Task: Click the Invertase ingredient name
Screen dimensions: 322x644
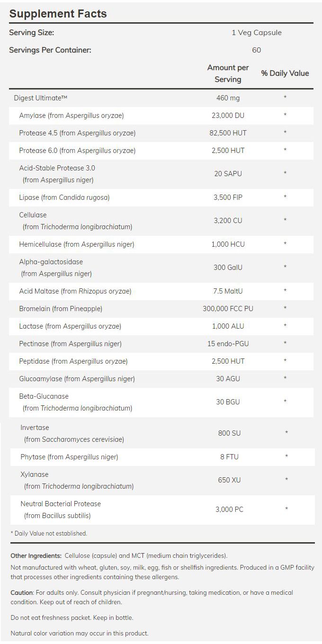Action: tap(35, 428)
